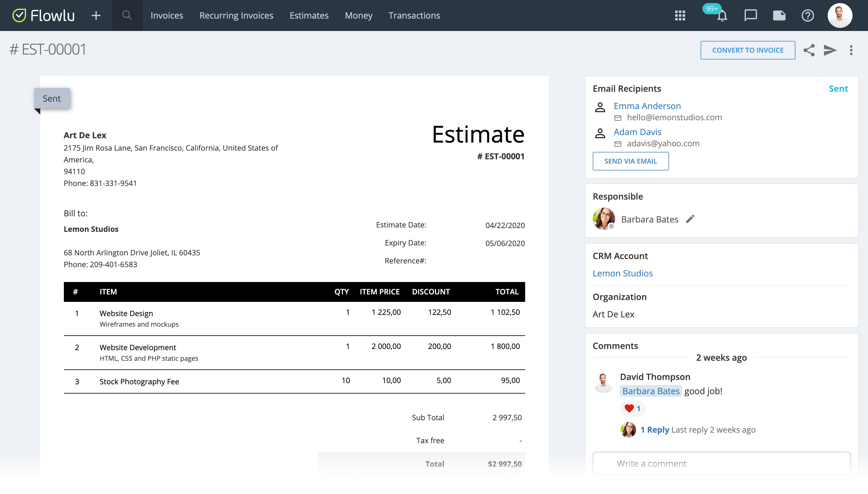Click the Lemon Studios Bill to name
The image size is (868, 494).
[91, 229]
